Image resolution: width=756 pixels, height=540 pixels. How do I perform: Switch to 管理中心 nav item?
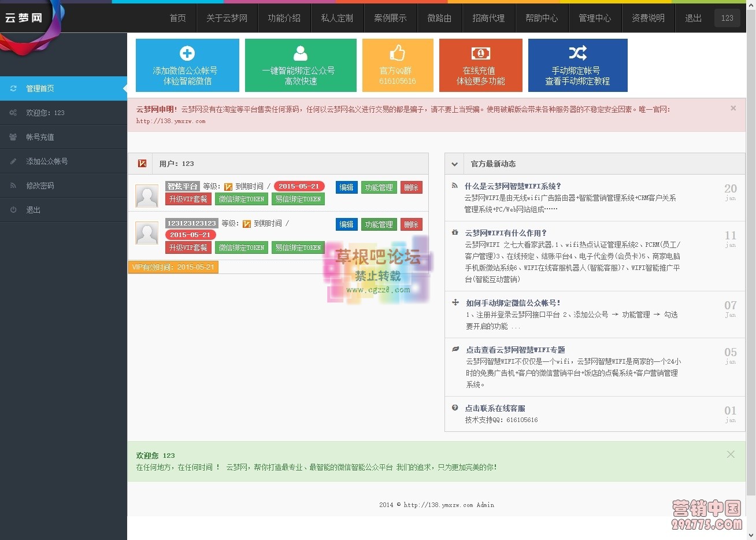tap(595, 18)
